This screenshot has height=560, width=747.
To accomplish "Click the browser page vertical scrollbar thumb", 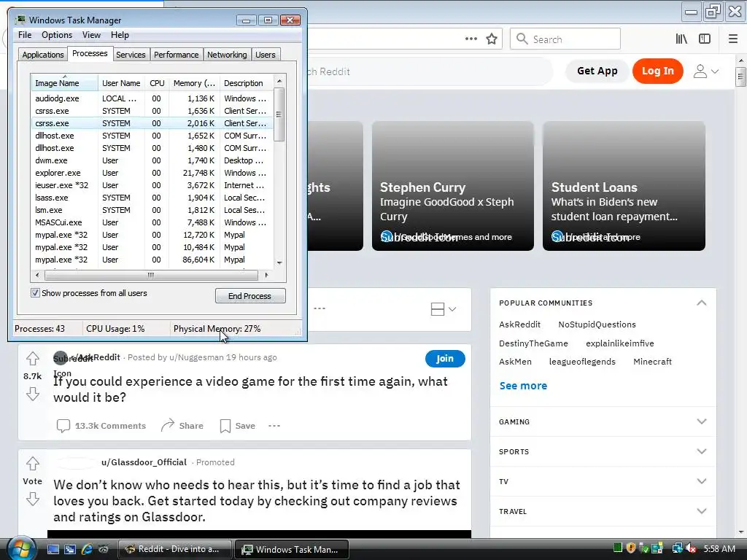I will (x=740, y=77).
